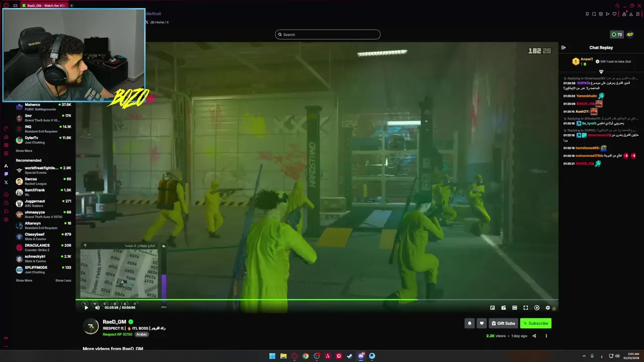
Task: Open Maherco channel in sidebar
Action: (x=44, y=107)
